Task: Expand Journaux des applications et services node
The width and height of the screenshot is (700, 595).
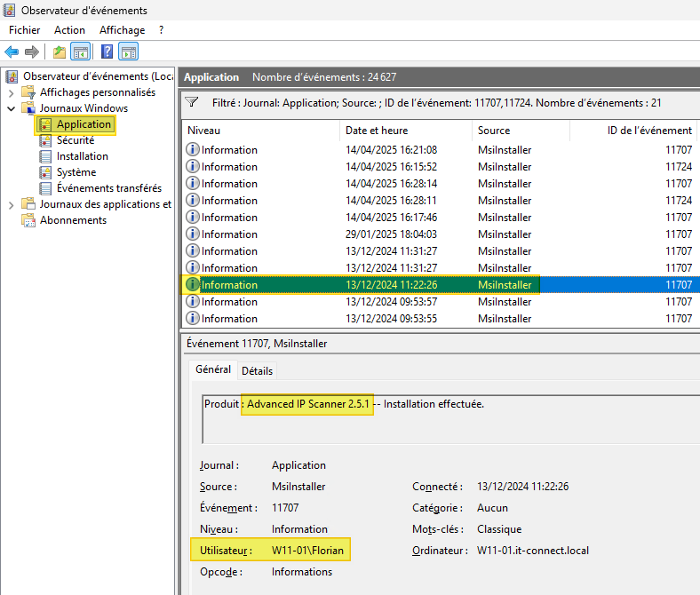Action: (x=11, y=204)
